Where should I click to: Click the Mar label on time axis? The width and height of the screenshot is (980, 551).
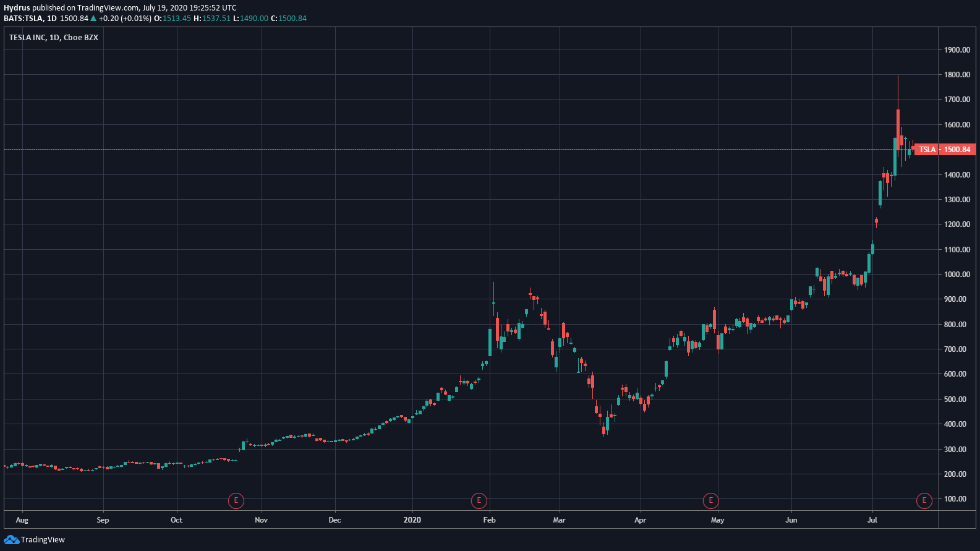(x=559, y=520)
